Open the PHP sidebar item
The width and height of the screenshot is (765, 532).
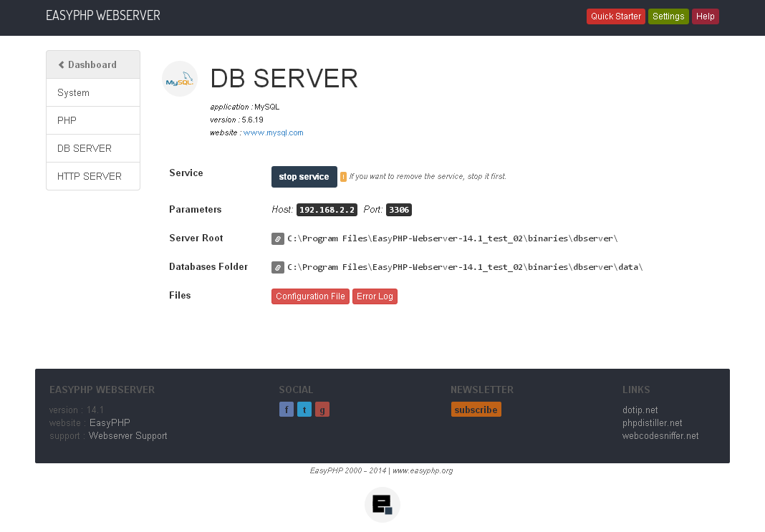(93, 120)
